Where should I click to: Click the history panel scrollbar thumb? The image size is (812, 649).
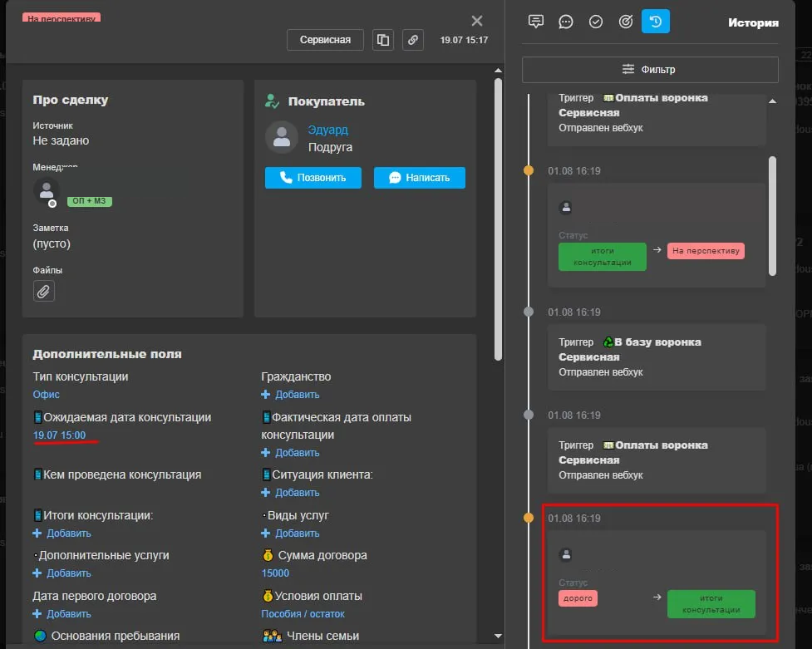point(773,216)
